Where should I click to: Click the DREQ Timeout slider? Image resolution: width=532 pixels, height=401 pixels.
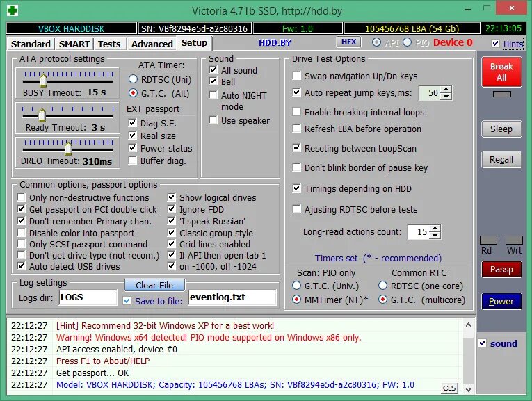[x=67, y=147]
